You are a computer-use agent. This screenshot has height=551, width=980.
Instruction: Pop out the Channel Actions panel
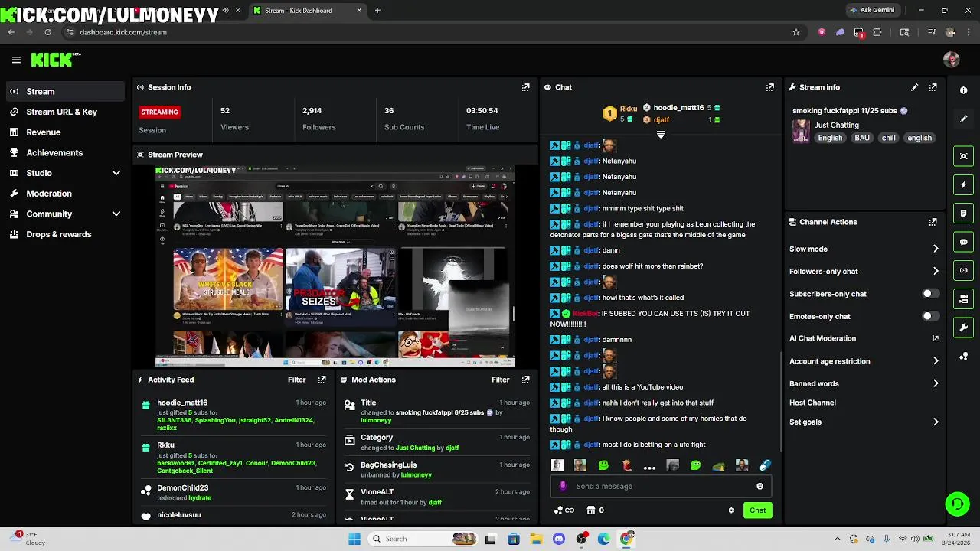(933, 222)
